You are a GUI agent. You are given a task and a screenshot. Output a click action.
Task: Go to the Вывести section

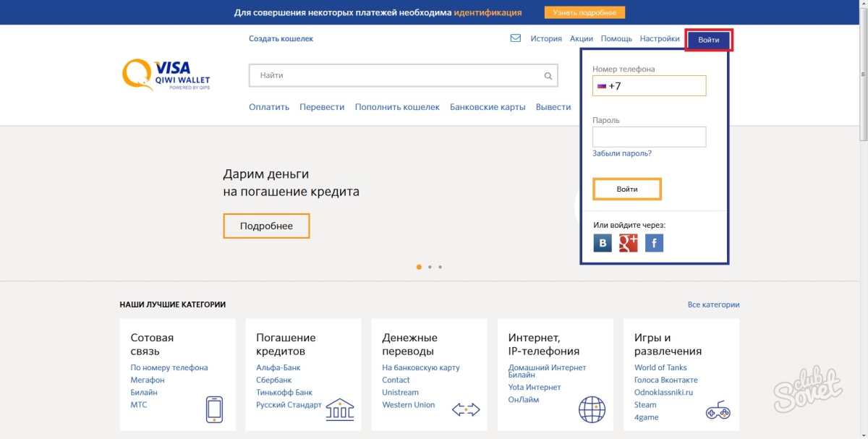[553, 107]
